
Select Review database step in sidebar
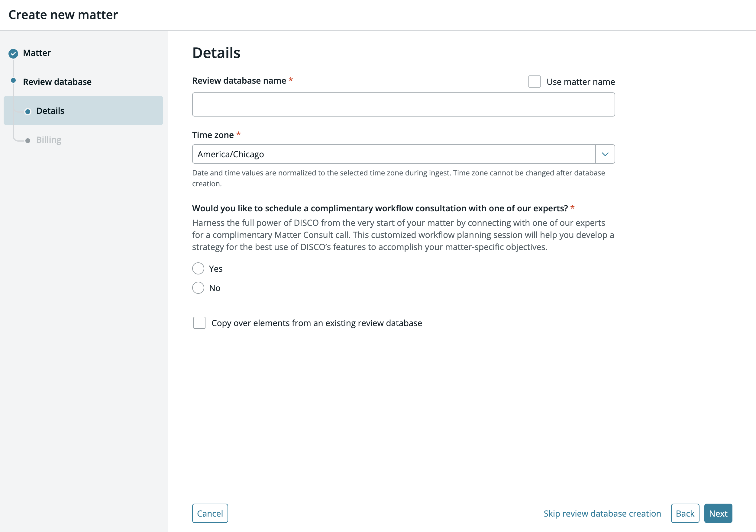(x=57, y=82)
